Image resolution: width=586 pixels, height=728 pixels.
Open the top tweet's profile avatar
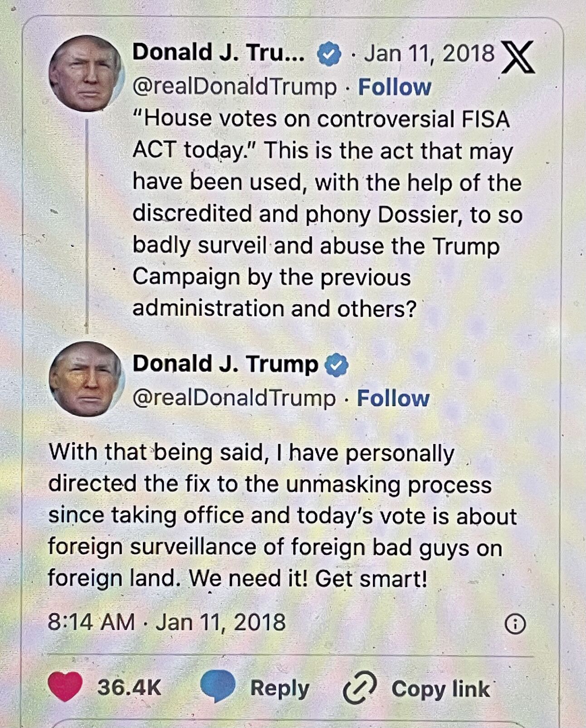[x=86, y=74]
